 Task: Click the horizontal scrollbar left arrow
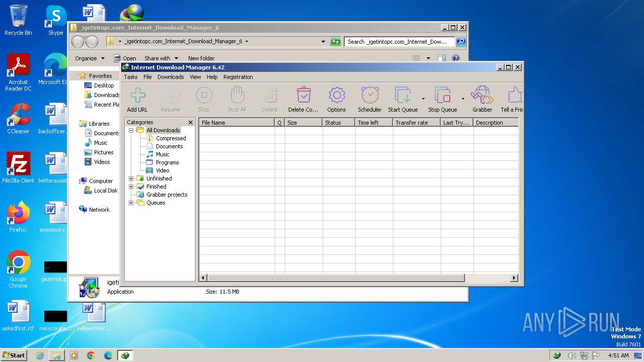click(203, 278)
